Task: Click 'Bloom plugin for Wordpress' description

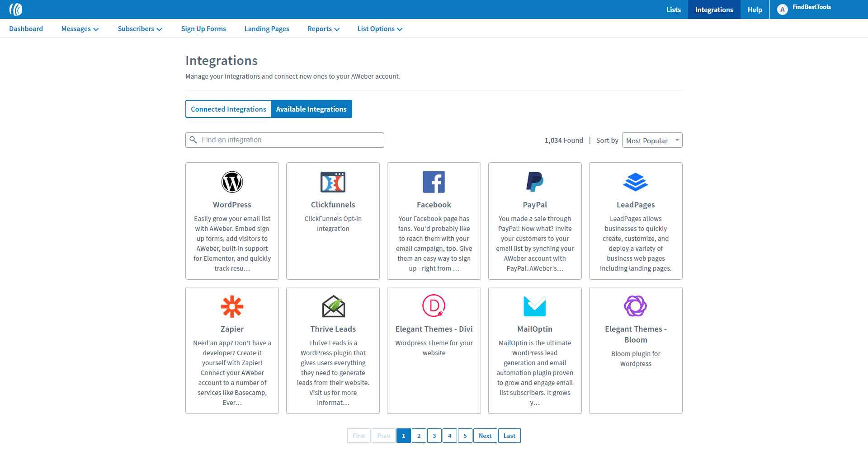Action: tap(636, 359)
